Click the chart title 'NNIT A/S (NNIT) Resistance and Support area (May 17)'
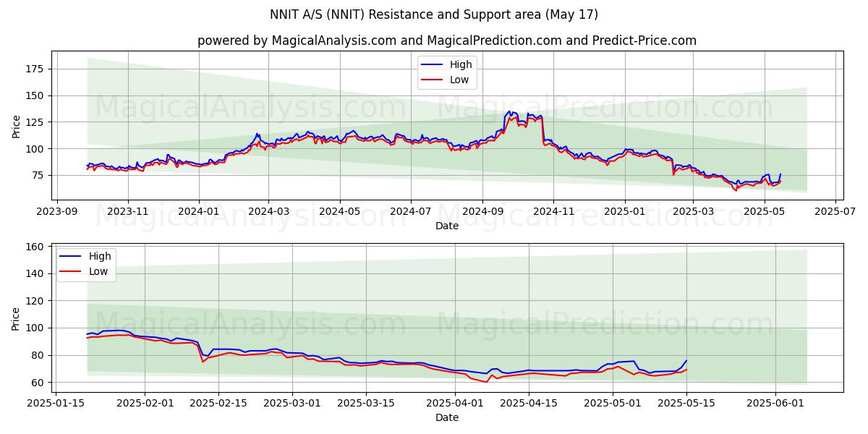This screenshot has width=868, height=434. click(x=433, y=14)
